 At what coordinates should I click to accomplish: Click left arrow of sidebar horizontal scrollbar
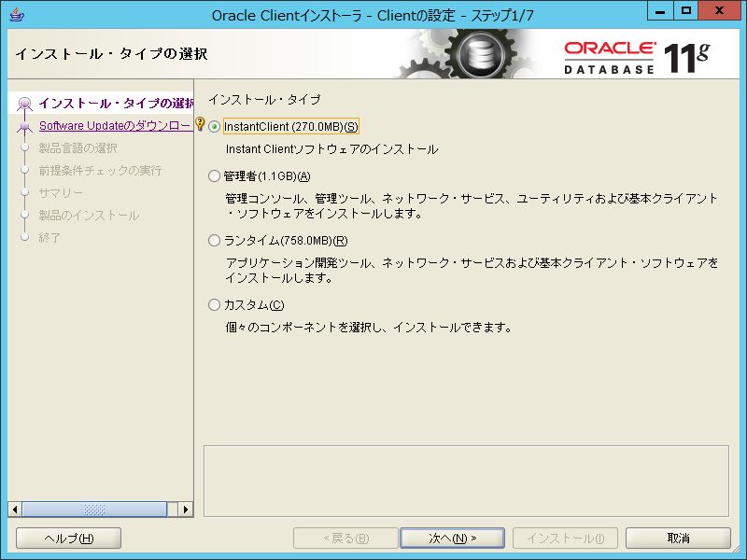coord(15,509)
